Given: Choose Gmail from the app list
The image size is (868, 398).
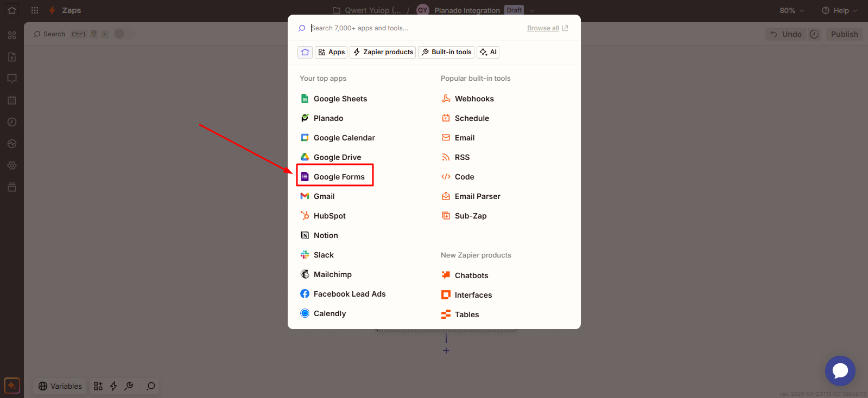Looking at the screenshot, I should click(318, 196).
